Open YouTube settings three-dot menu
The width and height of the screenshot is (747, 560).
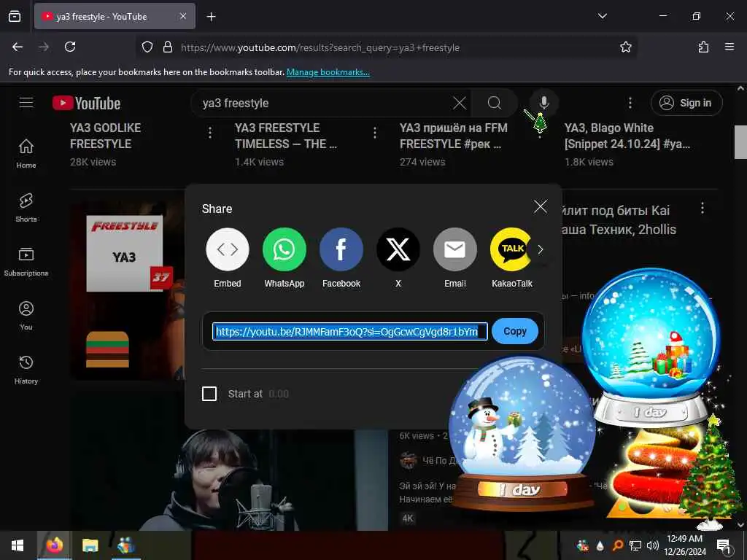630,103
